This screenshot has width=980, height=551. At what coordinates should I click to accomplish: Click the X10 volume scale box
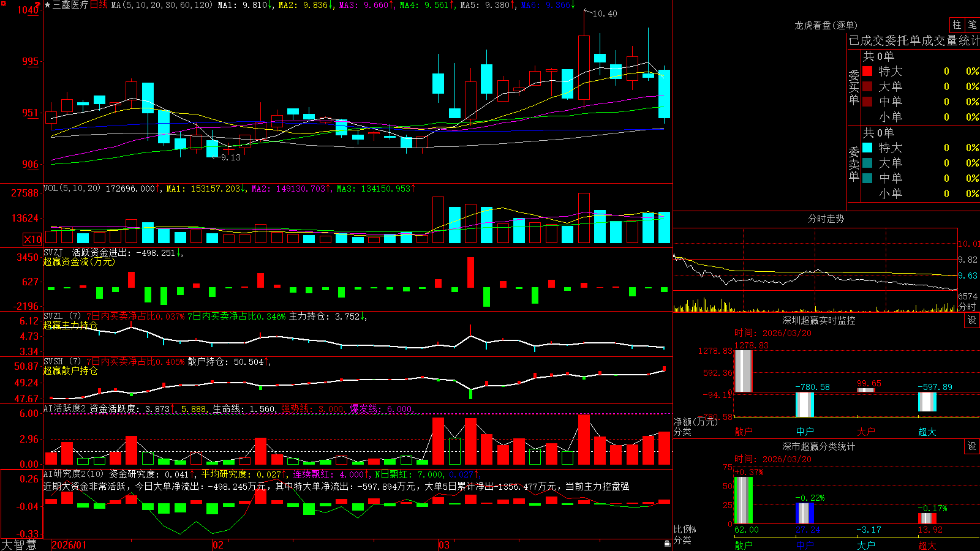[32, 239]
